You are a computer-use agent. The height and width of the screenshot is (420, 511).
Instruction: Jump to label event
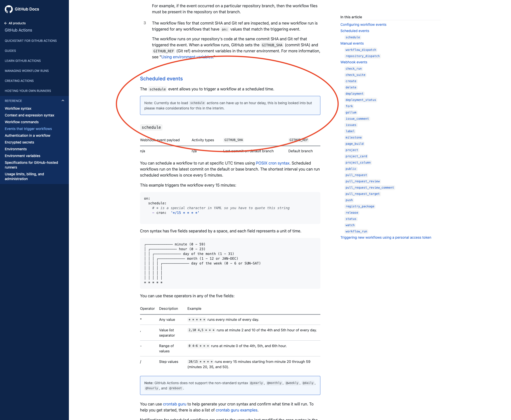point(350,131)
